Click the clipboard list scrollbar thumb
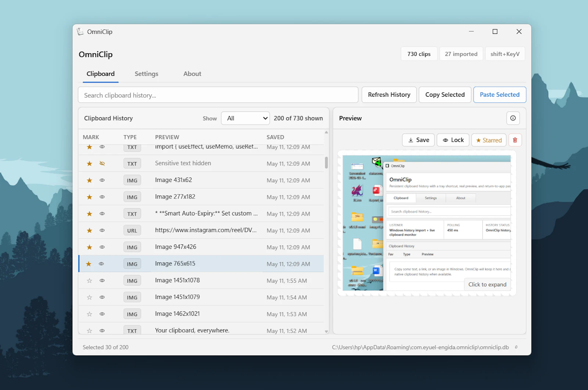 326,162
